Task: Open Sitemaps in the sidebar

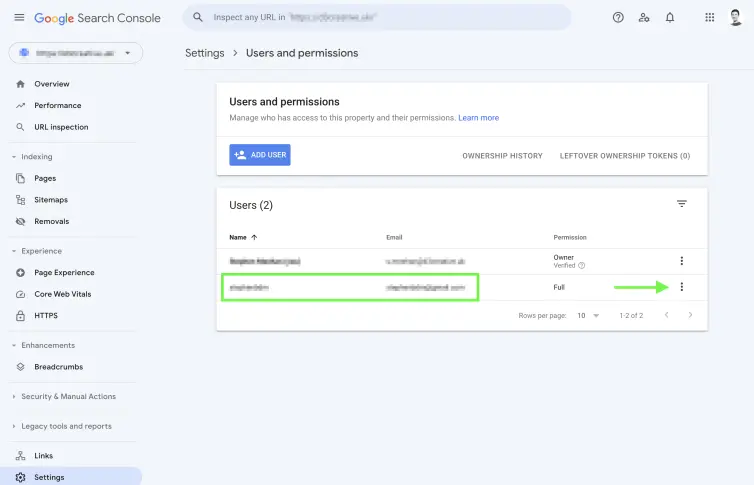Action: point(51,200)
